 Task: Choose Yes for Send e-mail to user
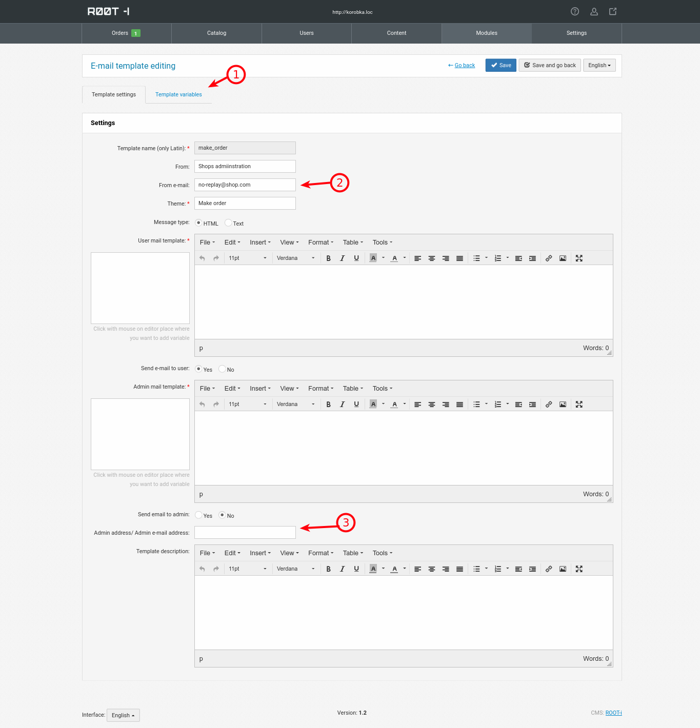click(x=198, y=369)
